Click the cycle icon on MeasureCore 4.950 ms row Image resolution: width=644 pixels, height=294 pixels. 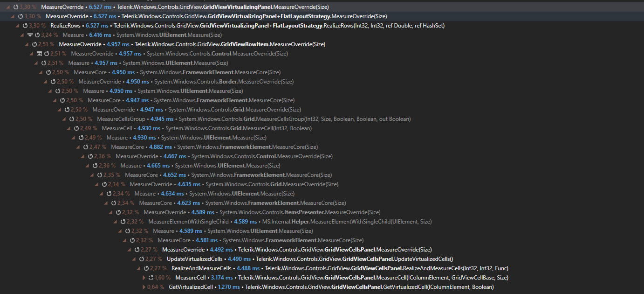click(x=48, y=72)
